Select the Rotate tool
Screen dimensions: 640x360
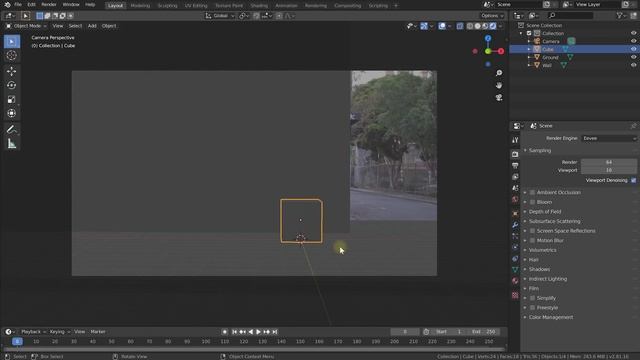pyautogui.click(x=11, y=85)
